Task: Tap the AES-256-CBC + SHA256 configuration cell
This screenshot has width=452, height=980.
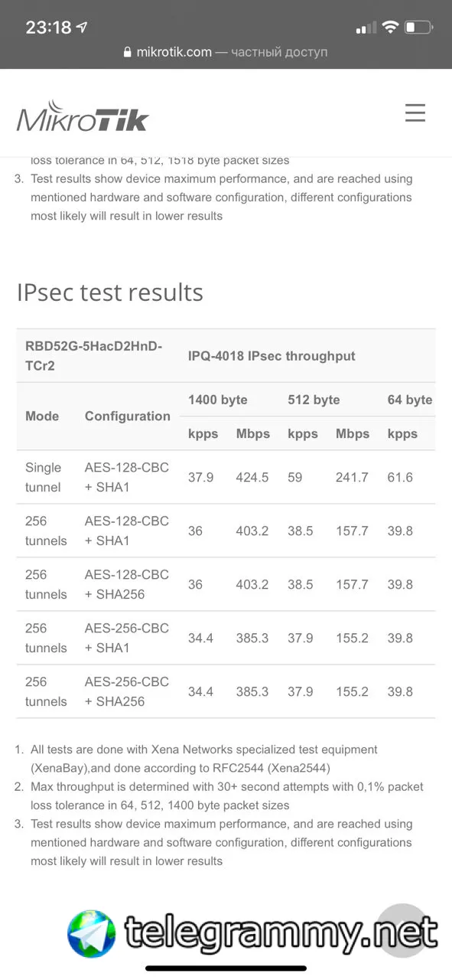Action: (127, 691)
